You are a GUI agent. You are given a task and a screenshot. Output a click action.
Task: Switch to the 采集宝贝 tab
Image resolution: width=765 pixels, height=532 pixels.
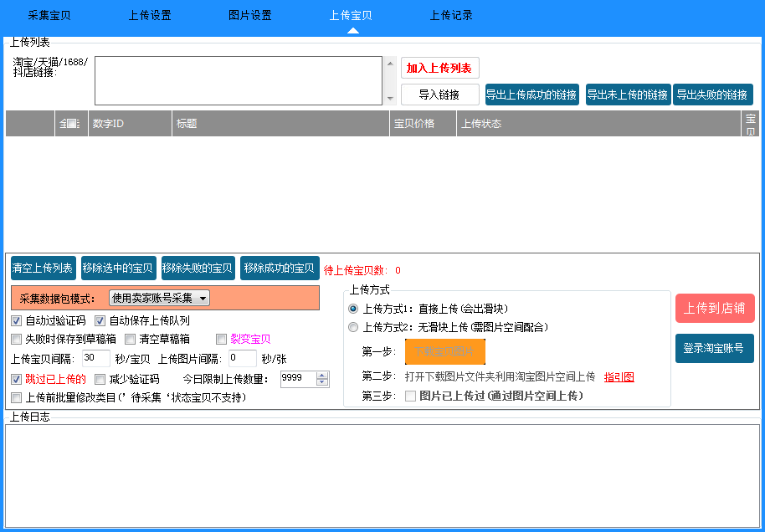[49, 16]
